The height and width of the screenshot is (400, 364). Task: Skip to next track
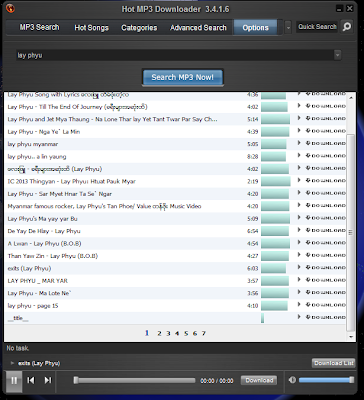48,380
